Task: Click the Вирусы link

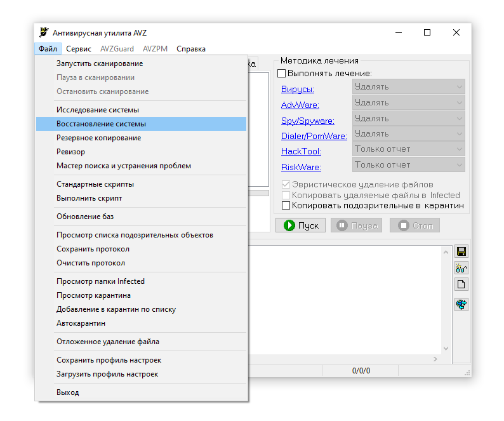Action: (298, 89)
